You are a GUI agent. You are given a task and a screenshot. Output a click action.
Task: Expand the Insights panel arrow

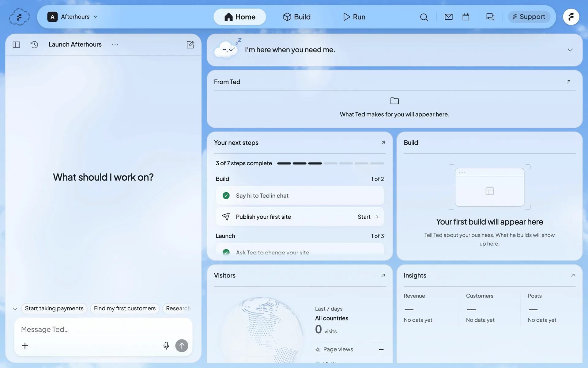point(573,275)
